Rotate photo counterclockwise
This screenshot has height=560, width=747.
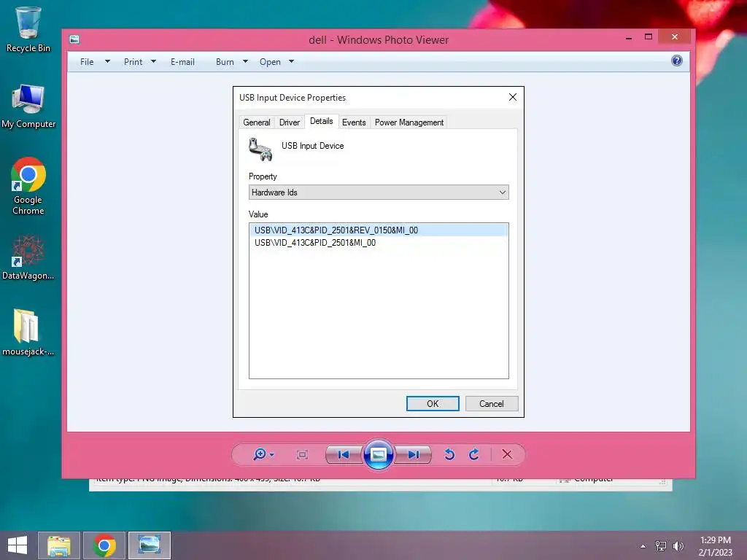point(449,455)
